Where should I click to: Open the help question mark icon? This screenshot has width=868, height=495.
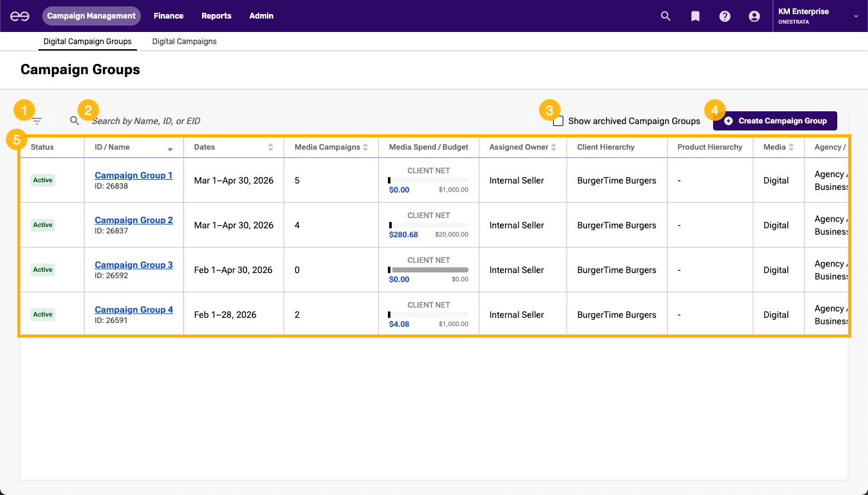(x=725, y=16)
